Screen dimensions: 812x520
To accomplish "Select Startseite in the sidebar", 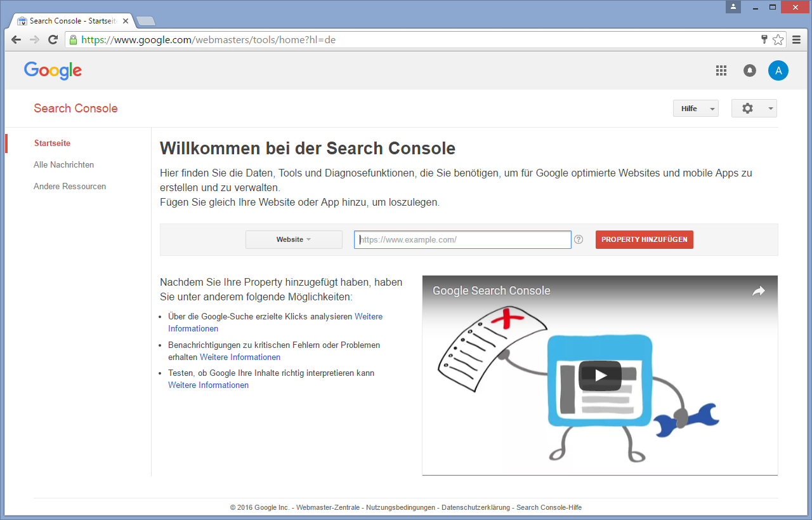I will [52, 143].
